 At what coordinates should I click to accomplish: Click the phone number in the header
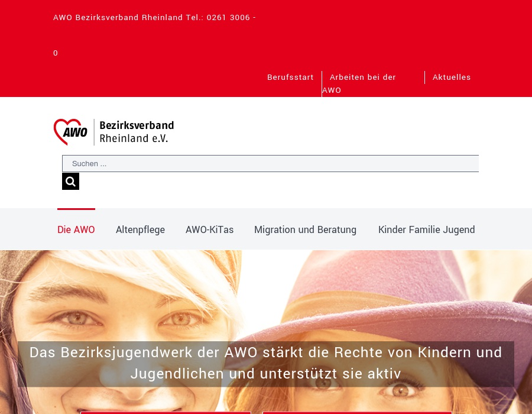pyautogui.click(x=228, y=17)
